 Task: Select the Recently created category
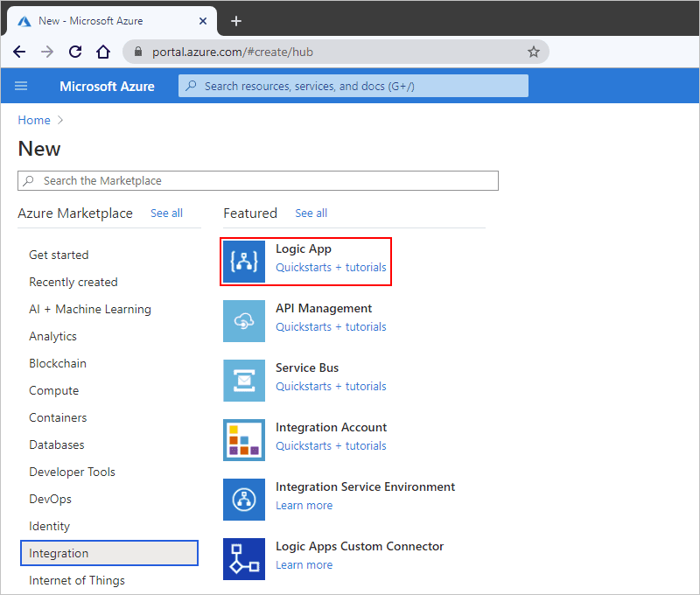click(73, 282)
